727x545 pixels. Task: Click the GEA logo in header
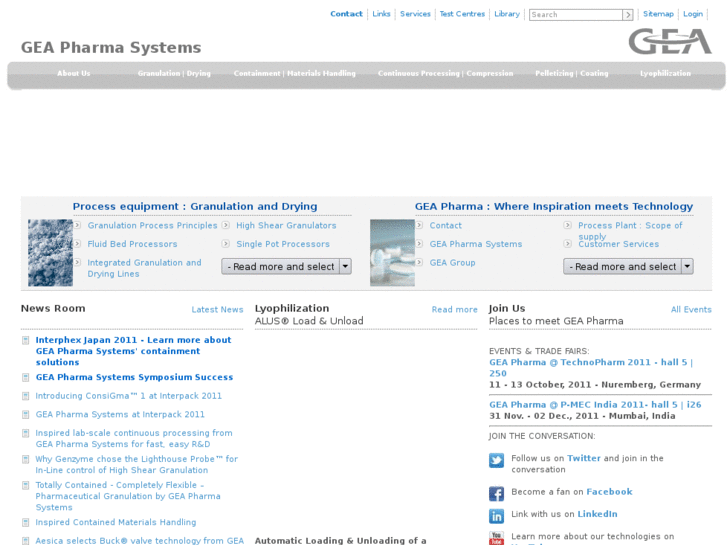click(x=670, y=42)
